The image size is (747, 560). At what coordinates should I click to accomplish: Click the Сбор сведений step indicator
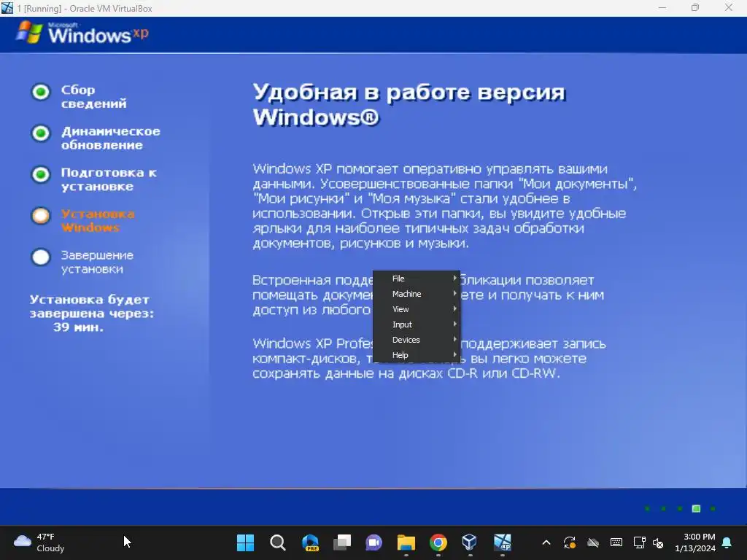click(41, 92)
